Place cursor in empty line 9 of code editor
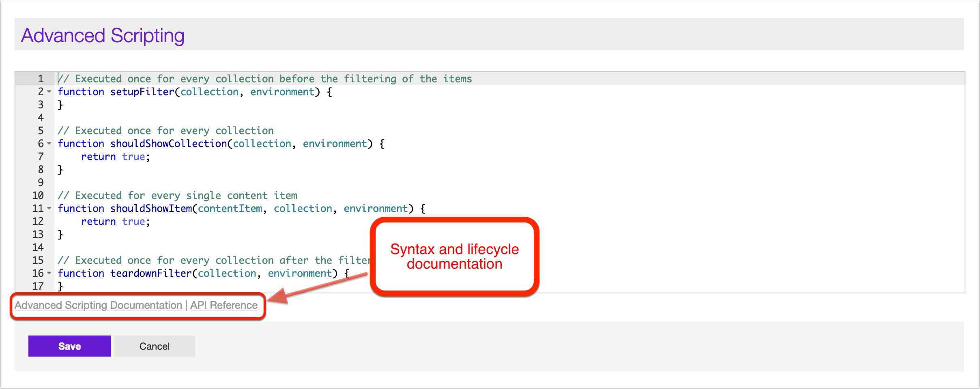The image size is (980, 389). 509,183
